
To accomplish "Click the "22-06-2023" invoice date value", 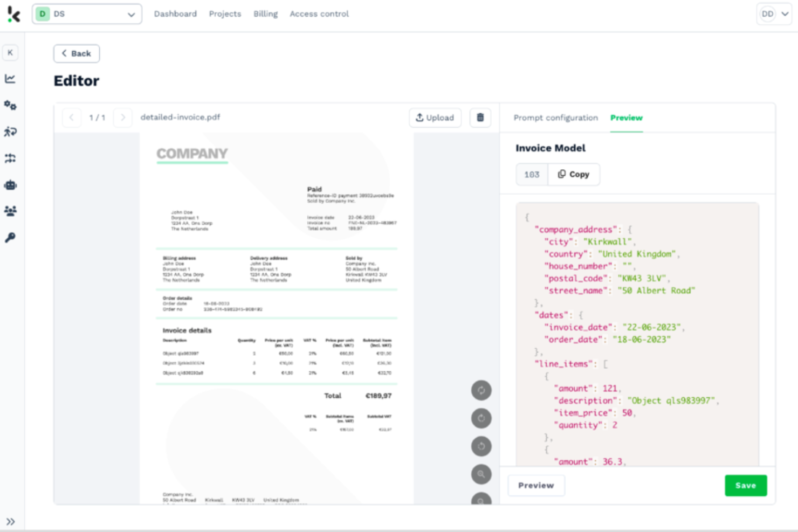I will coord(651,327).
